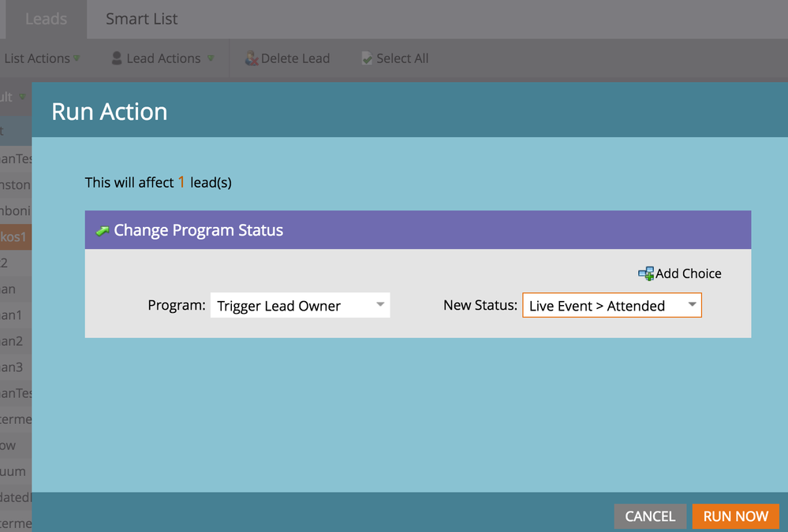Open the Program dropdown showing Trigger Lead Owner
Viewport: 788px width, 532px height.
pos(300,306)
